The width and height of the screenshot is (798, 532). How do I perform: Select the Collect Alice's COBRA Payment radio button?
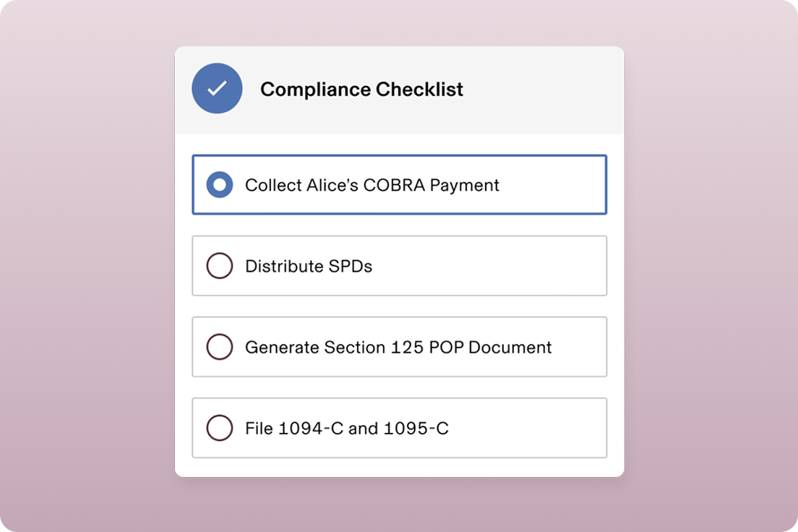click(x=220, y=185)
